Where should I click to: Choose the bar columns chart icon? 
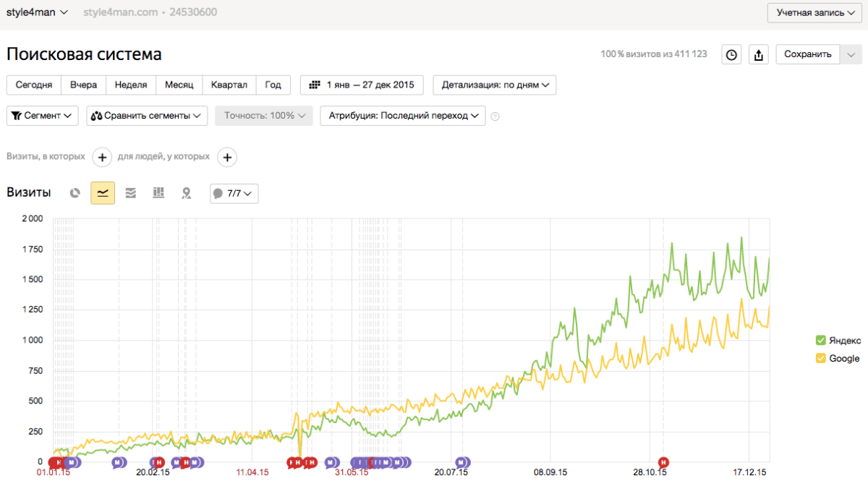(158, 193)
